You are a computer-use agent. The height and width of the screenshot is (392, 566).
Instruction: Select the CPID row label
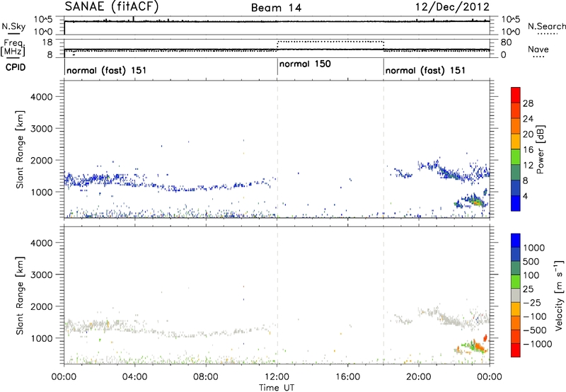tap(16, 67)
